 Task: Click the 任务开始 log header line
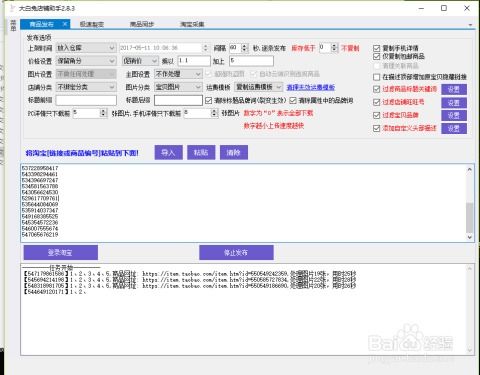click(x=61, y=267)
